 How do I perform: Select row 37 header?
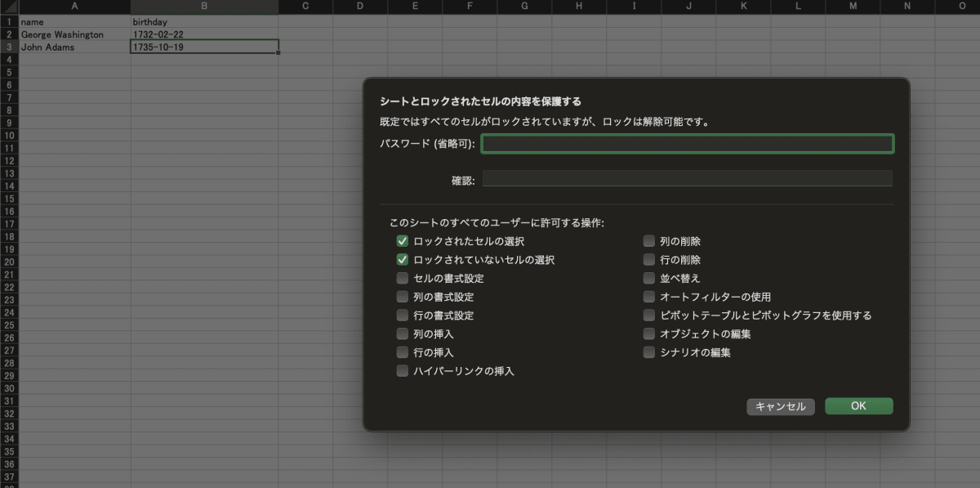click(9, 476)
